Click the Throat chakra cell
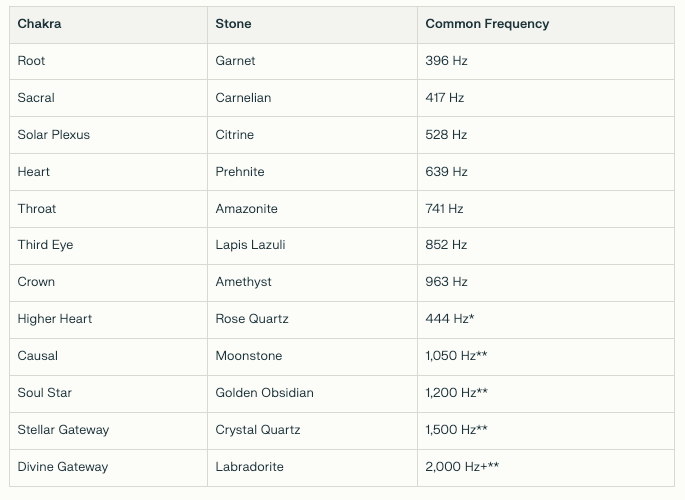 (x=37, y=209)
